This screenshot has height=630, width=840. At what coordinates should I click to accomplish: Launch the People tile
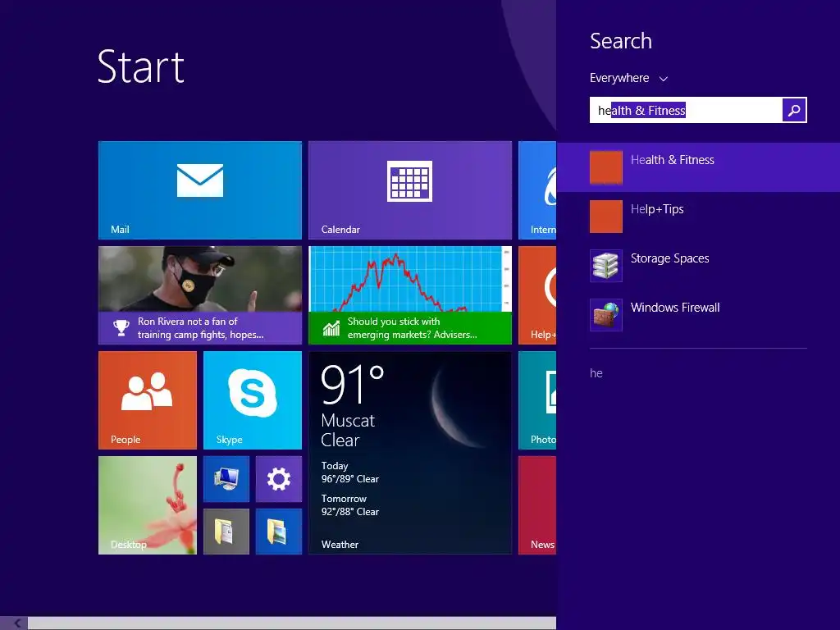148,400
